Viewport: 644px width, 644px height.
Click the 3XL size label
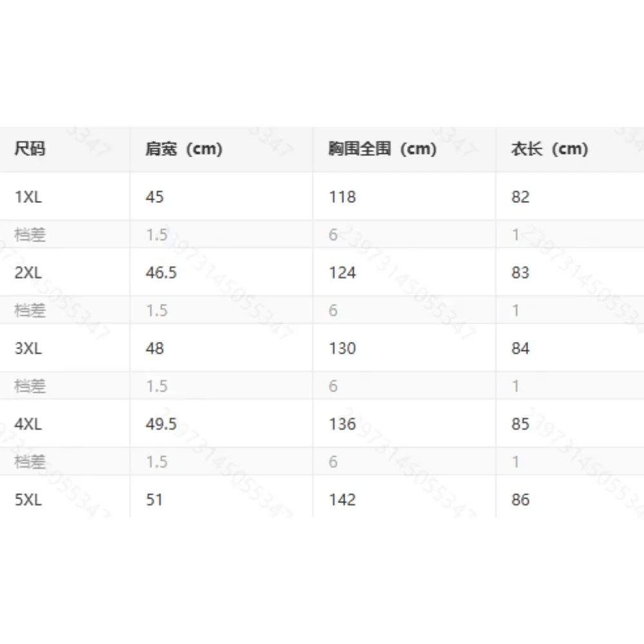coord(28,348)
